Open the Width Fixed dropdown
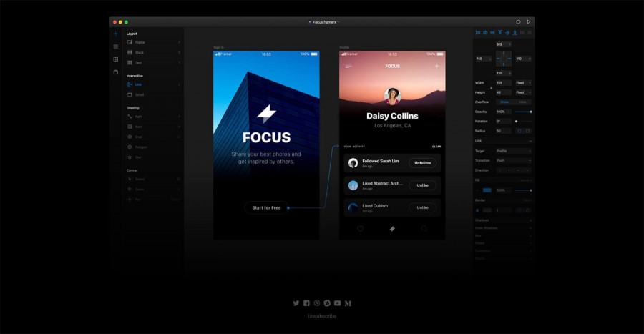Image resolution: width=644 pixels, height=334 pixels. 523,83
